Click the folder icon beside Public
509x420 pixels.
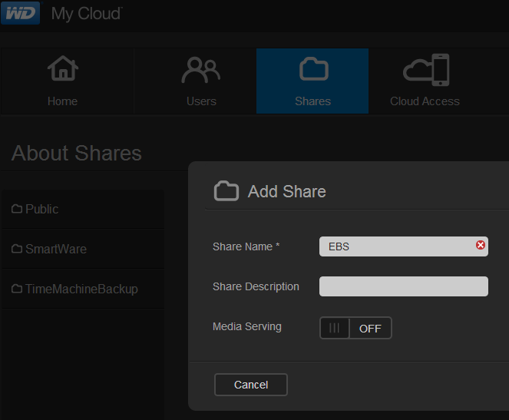(17, 209)
